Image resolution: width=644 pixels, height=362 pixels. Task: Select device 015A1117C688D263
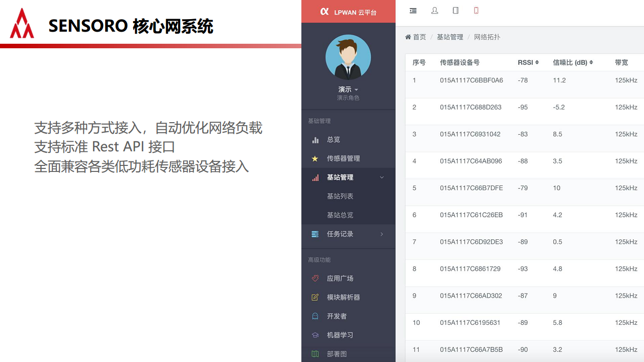coord(470,108)
